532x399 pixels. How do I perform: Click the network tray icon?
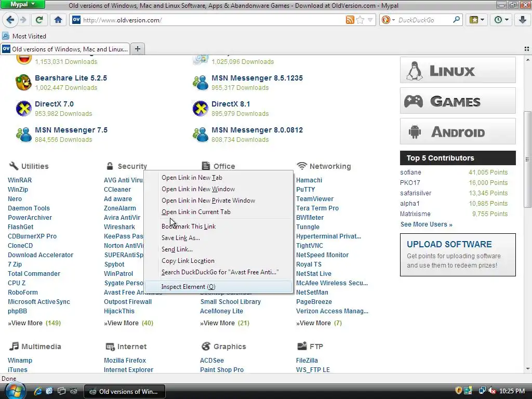482,391
